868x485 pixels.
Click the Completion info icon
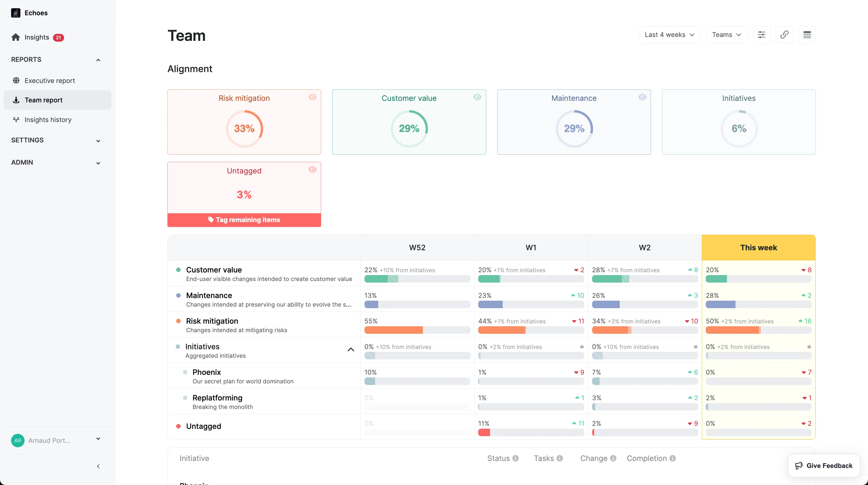coord(672,458)
